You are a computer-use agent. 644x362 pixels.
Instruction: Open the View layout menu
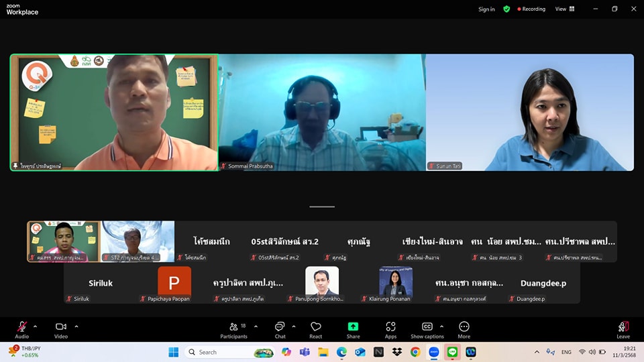[564, 9]
